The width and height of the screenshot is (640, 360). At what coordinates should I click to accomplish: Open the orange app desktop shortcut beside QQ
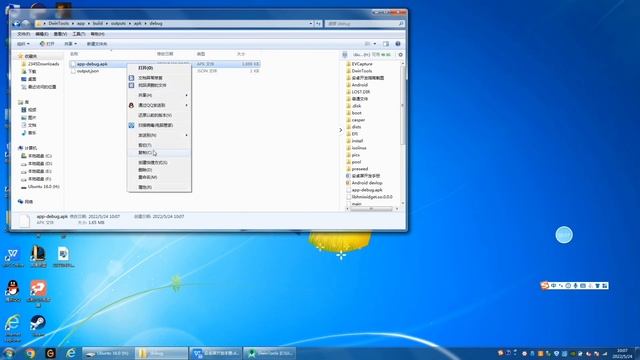coord(38,292)
